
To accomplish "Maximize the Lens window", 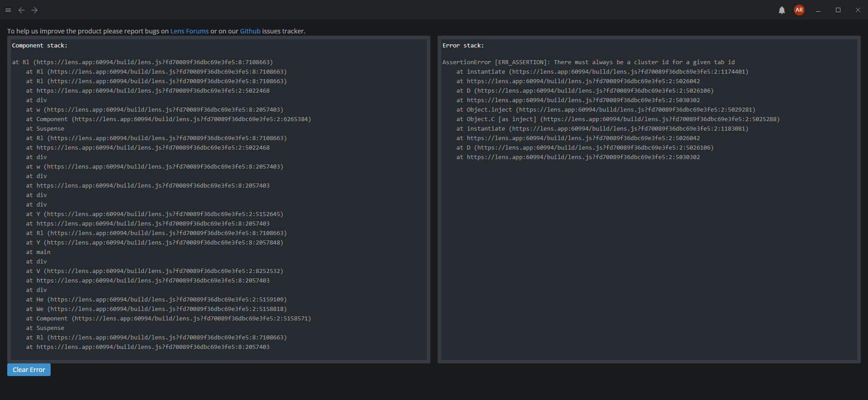I will point(838,10).
